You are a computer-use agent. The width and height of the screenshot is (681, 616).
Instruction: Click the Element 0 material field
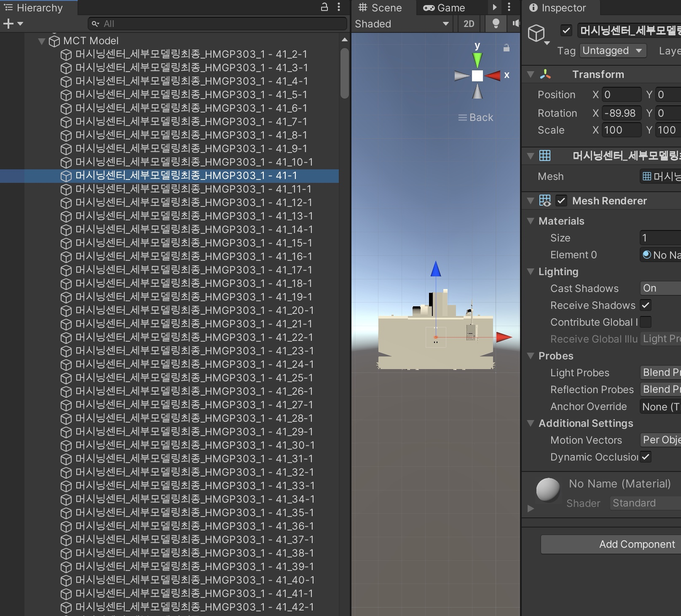[660, 255]
